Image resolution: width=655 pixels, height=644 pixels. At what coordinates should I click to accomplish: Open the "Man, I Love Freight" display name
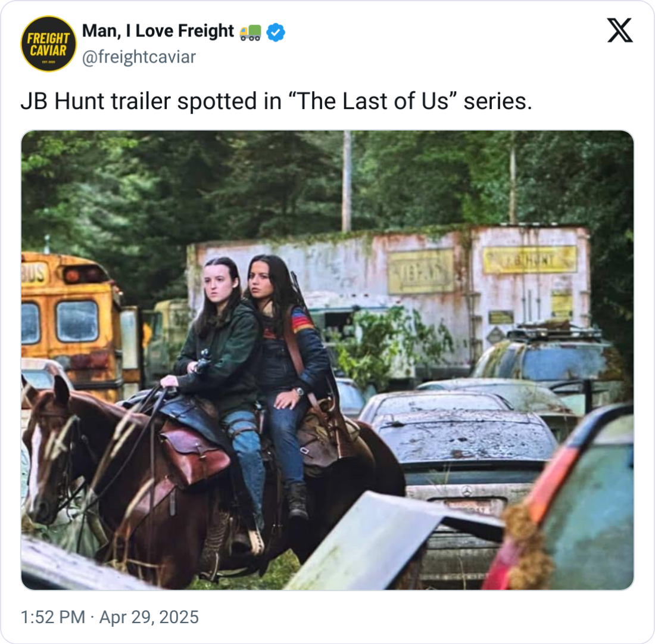[x=158, y=31]
